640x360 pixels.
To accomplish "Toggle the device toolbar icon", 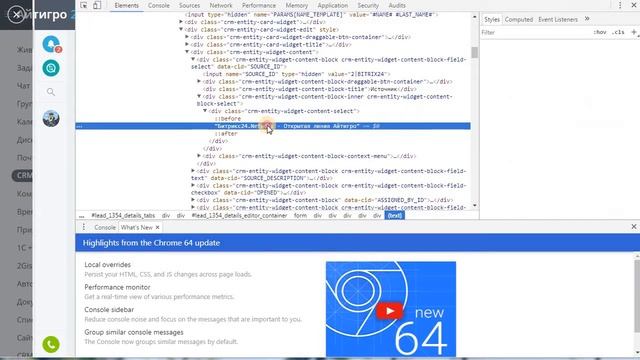I will [97, 5].
